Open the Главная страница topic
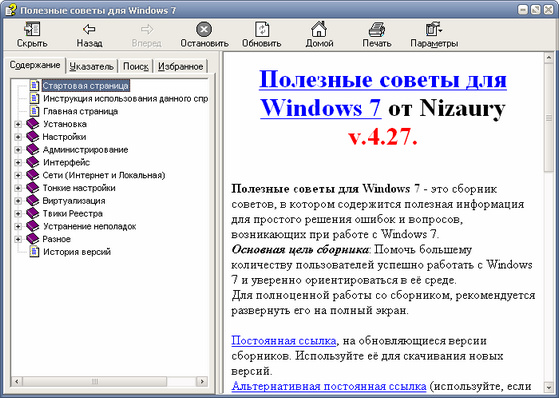 pos(81,111)
